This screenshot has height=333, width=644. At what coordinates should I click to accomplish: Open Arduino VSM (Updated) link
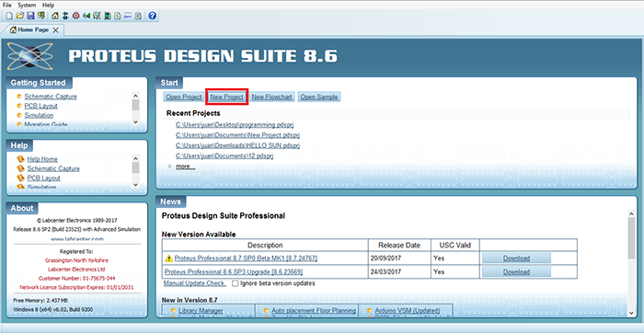408,310
